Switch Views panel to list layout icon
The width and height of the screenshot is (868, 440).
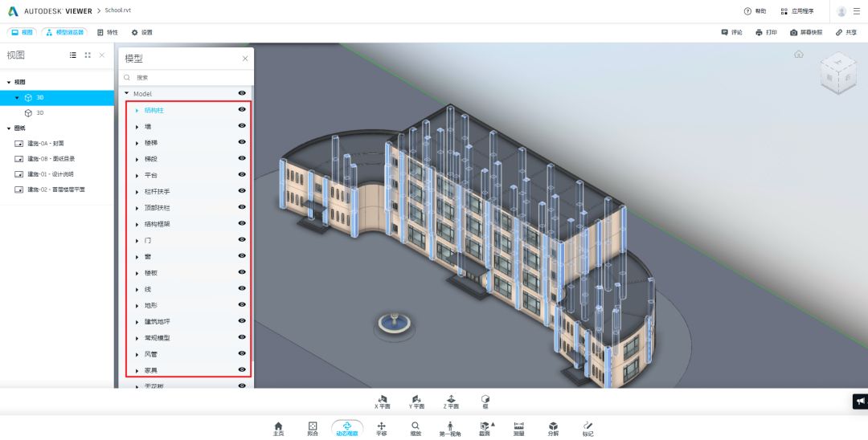coord(73,55)
